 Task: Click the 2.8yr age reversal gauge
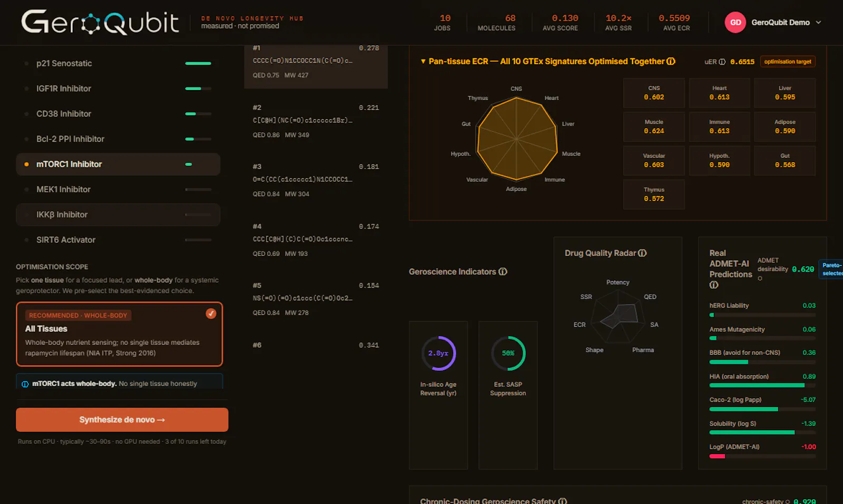tap(438, 353)
